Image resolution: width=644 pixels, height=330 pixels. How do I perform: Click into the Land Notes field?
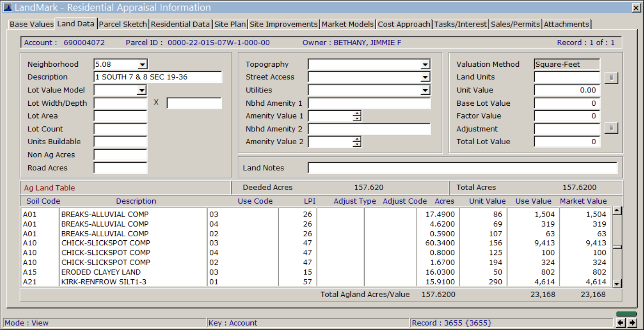[x=462, y=168]
